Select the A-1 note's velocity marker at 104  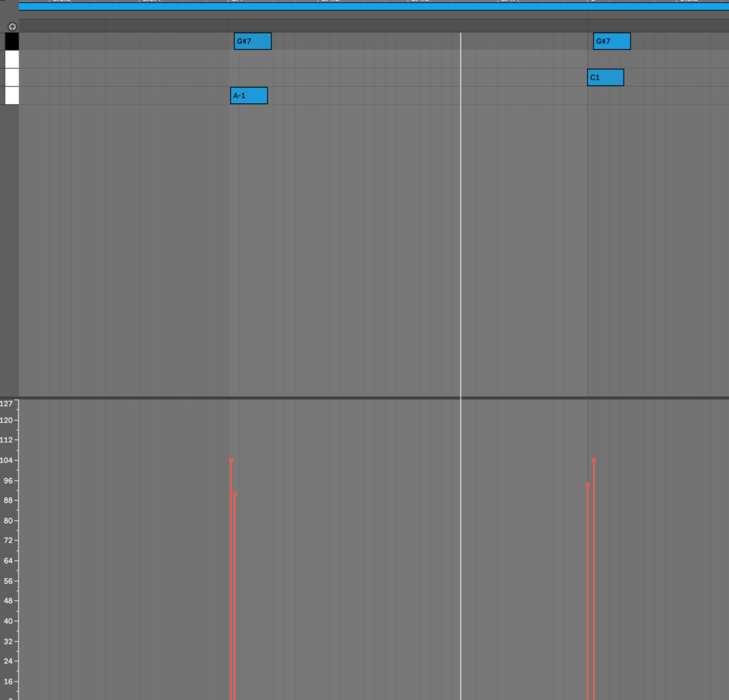pyautogui.click(x=231, y=460)
